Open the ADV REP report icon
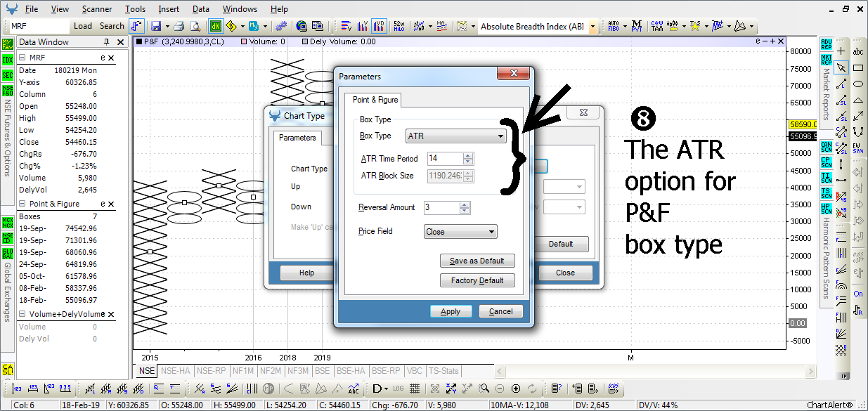Screen dimensions: 868x411 (x=827, y=44)
